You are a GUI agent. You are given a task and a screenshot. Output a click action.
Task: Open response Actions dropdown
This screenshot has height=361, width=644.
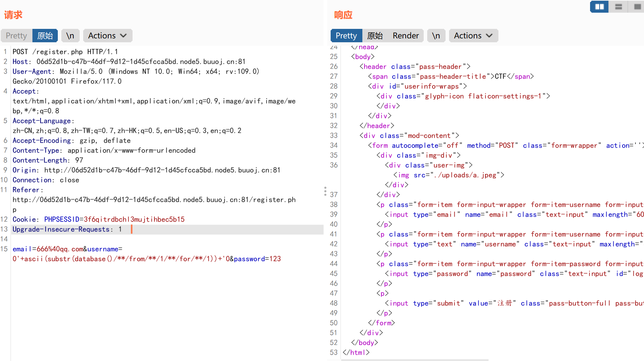tap(473, 36)
